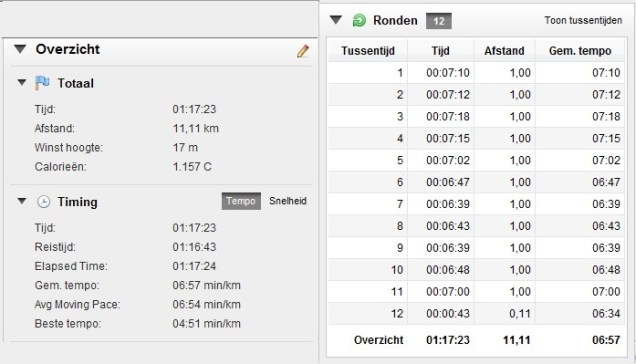Click the Elapsed Time value 01:17:24
Screen dimensions: 636x364
194,266
